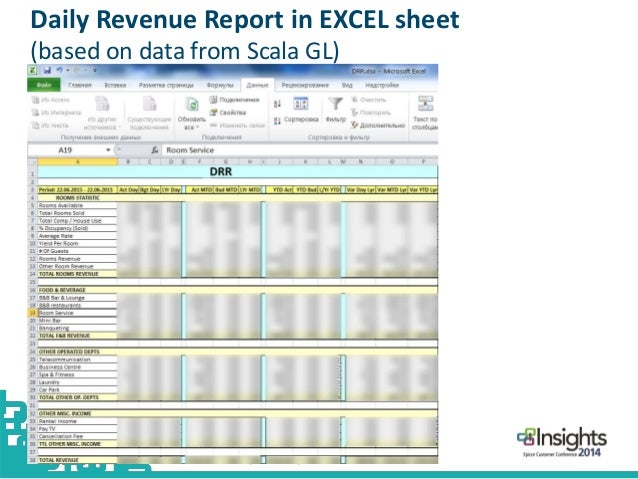The height and width of the screenshot is (479, 638).
Task: Click the Повторить reapply button
Action: [x=371, y=112]
